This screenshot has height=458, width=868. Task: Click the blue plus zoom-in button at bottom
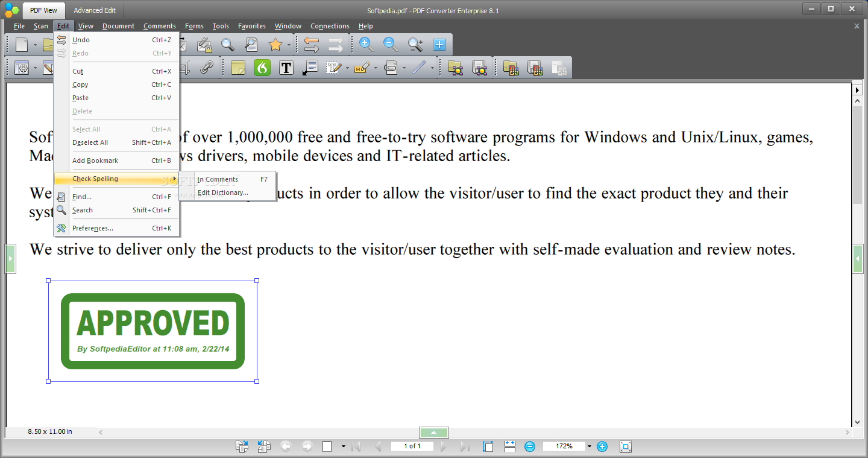click(602, 447)
